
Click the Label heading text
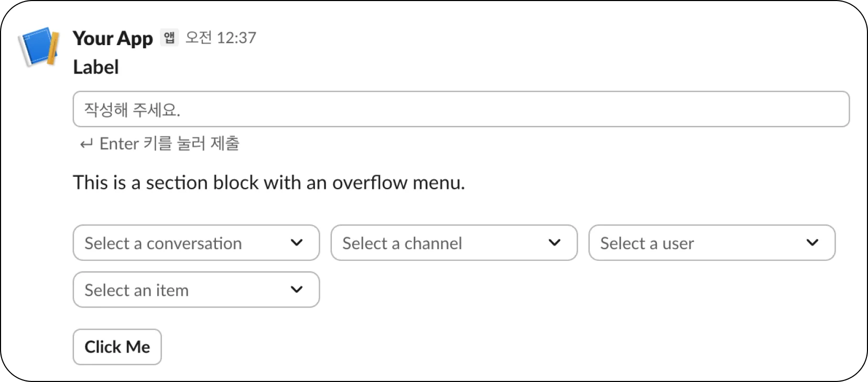click(x=96, y=67)
